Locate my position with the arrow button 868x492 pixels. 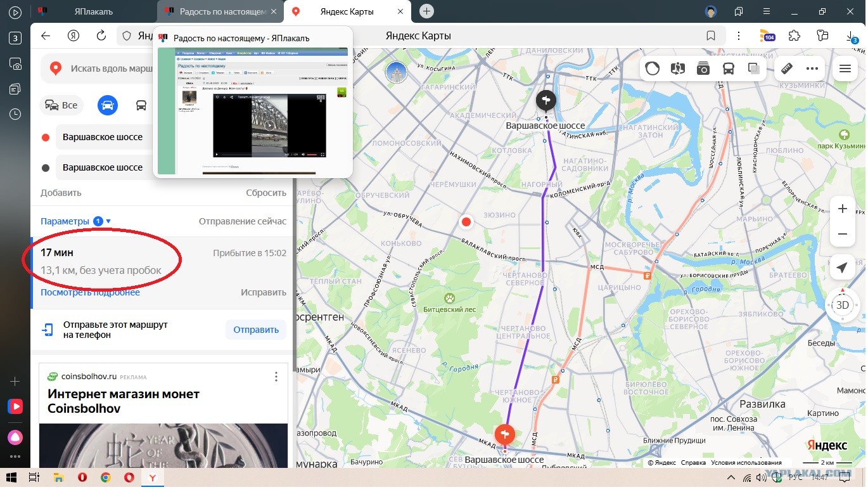point(842,268)
